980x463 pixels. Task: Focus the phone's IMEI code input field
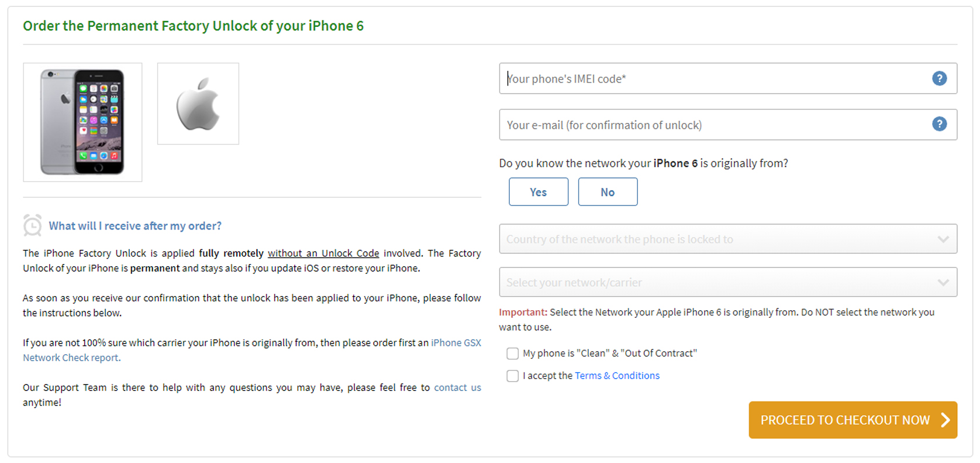713,78
